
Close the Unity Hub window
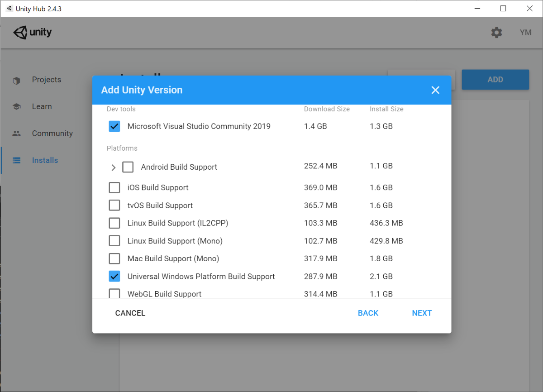pyautogui.click(x=529, y=9)
